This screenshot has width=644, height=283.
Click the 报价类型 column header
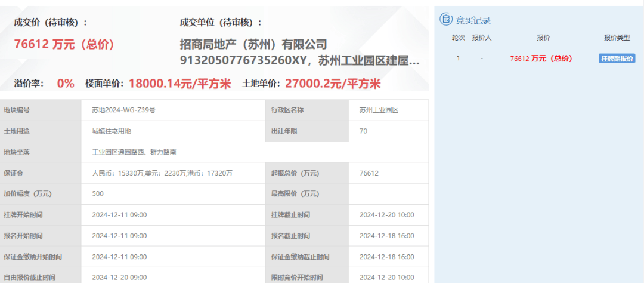tap(617, 38)
